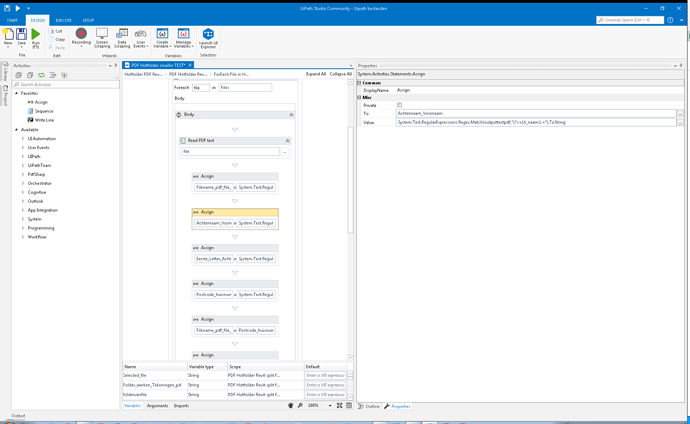
Task: Expand the UI Automation activities node
Action: (23, 139)
